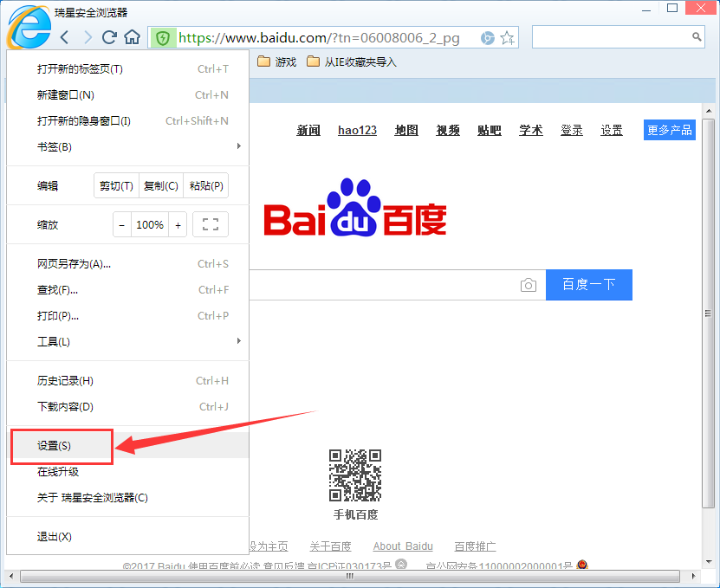
Task: Open the About Baidu link
Action: pyautogui.click(x=402, y=546)
